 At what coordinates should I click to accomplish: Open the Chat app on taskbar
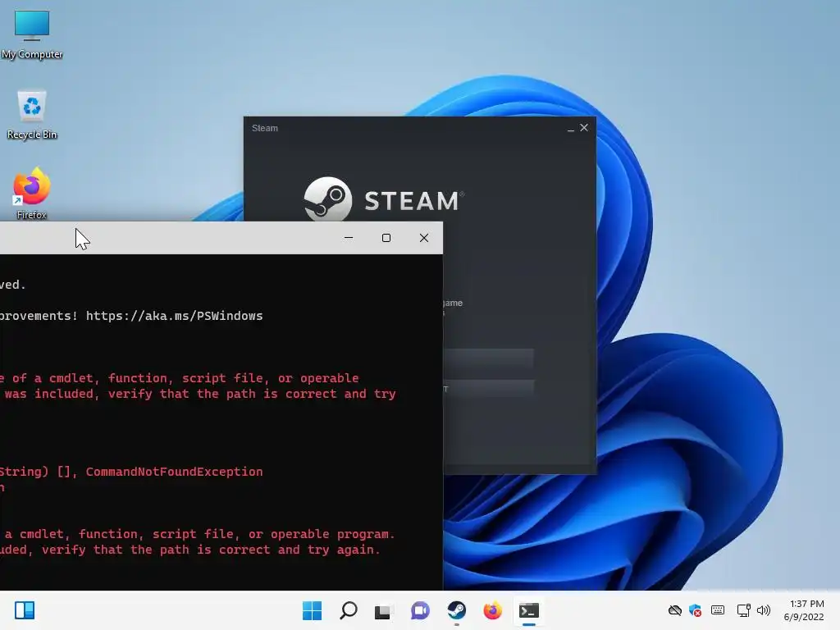420,610
